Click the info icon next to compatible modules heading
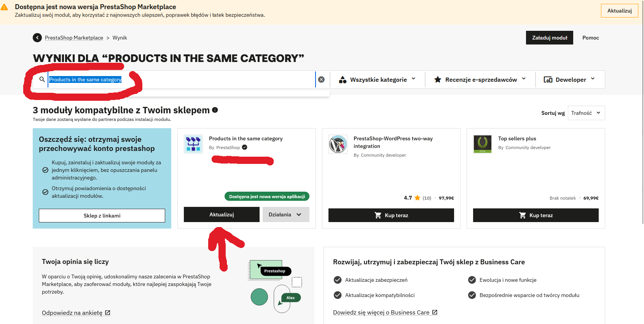644x324 pixels. click(x=215, y=110)
